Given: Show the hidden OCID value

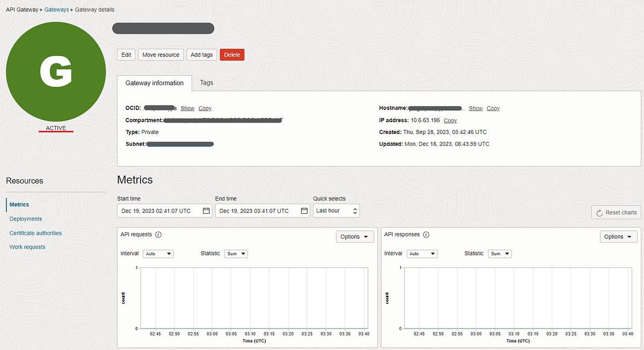Looking at the screenshot, I should (187, 108).
